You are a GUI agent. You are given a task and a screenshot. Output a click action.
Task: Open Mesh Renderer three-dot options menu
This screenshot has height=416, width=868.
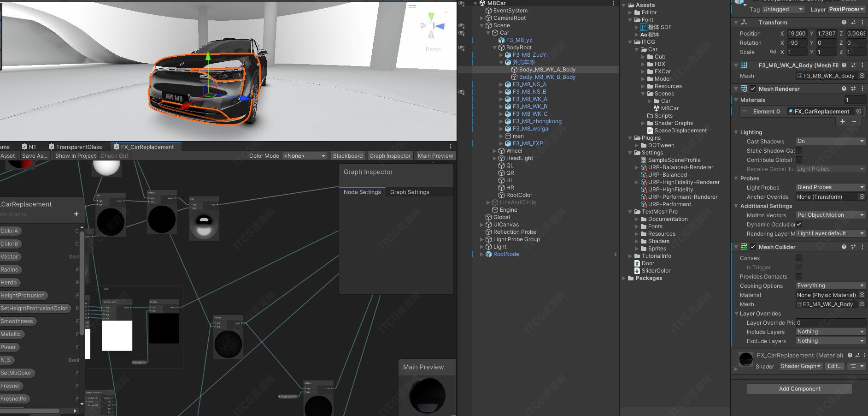coord(862,89)
